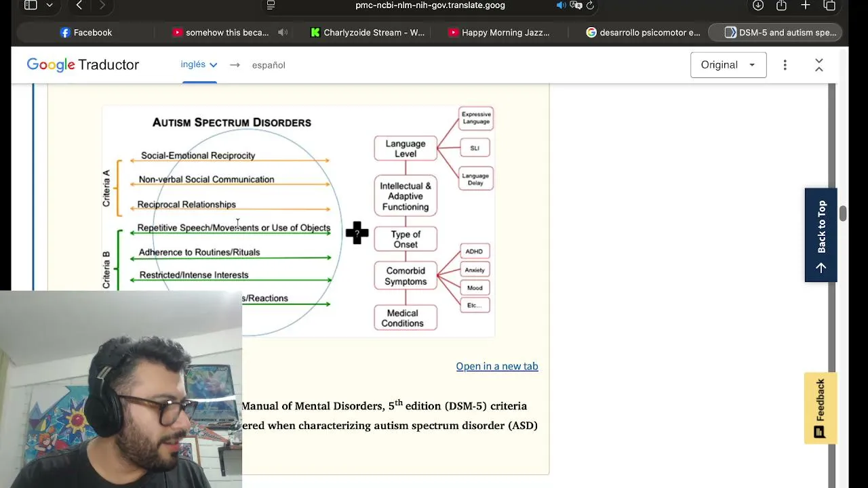Screen dimensions: 868x488
Task: Show the tab overview icon
Action: 829,5
